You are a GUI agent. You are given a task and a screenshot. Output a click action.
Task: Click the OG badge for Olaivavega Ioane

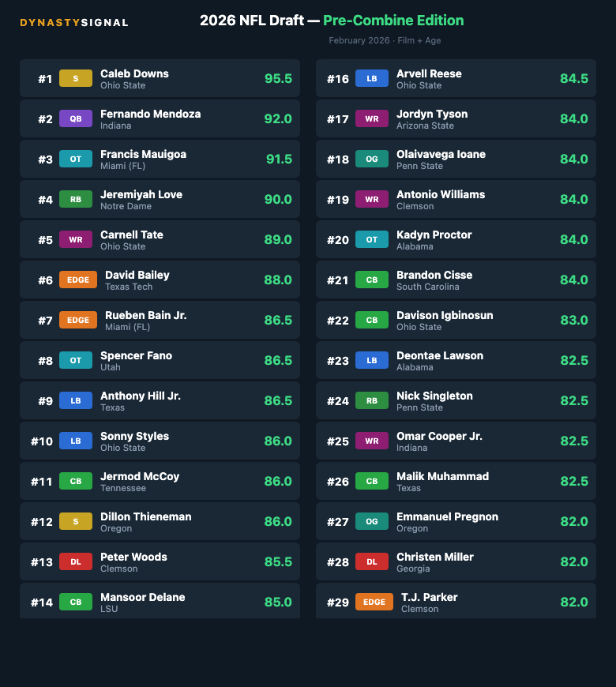(x=372, y=160)
